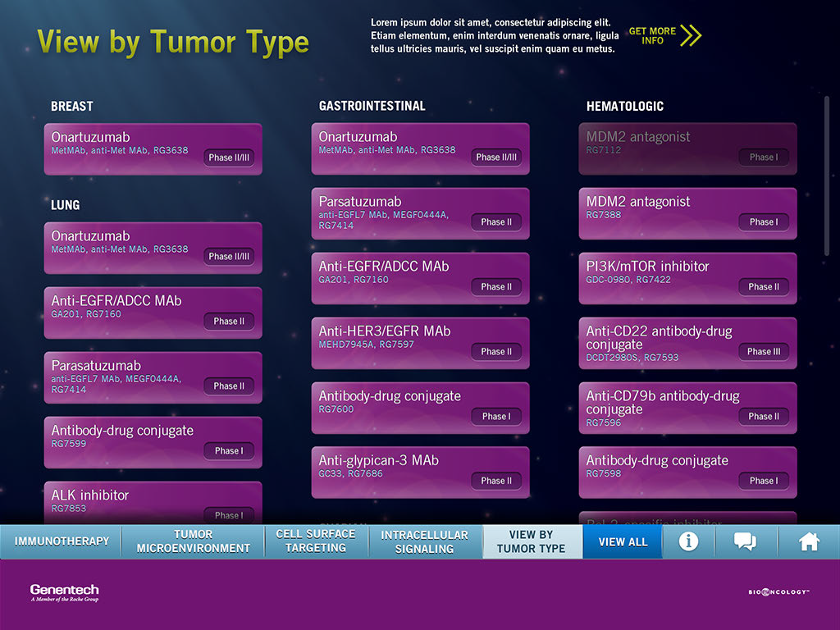Click the Get More Info link
The width and height of the screenshot is (840, 630).
point(652,36)
